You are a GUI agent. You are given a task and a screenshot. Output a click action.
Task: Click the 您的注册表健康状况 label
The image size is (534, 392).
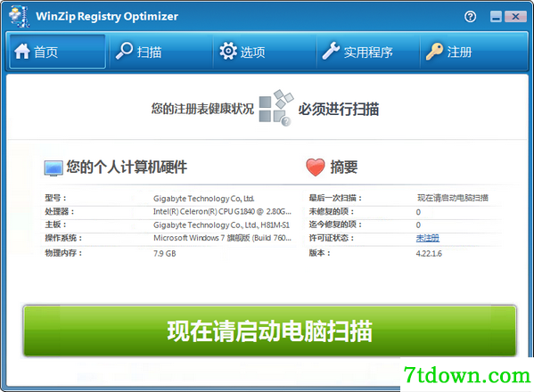tap(202, 109)
